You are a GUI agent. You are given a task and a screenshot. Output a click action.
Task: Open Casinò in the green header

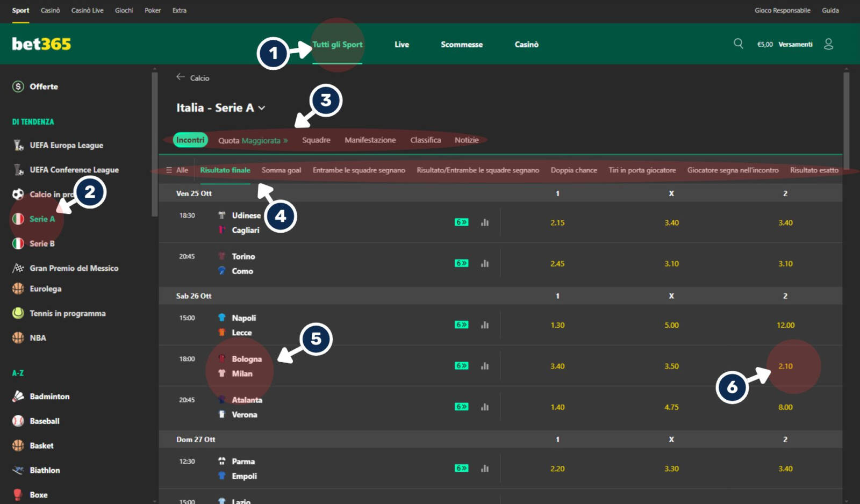click(x=527, y=45)
